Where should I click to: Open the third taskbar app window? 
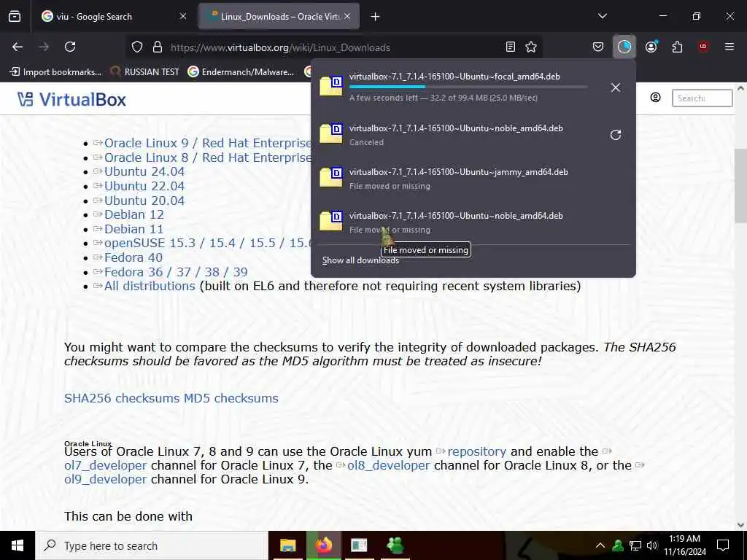point(359,545)
